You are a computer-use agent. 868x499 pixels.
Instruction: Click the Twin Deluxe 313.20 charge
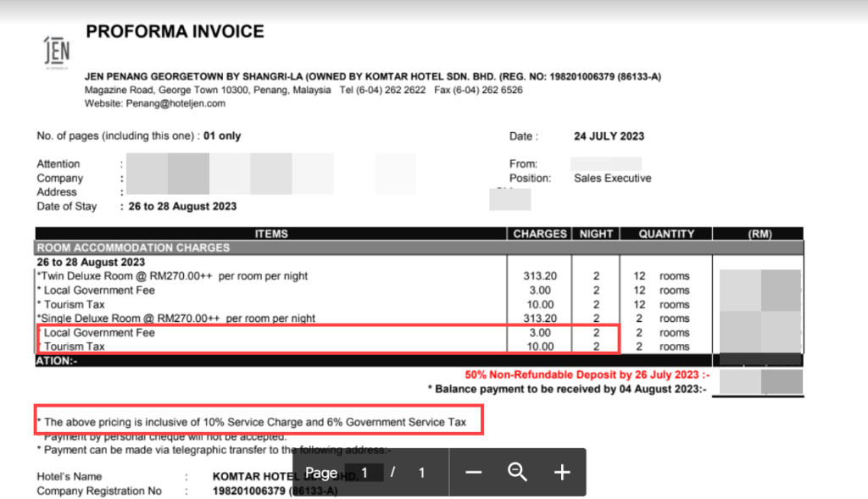[x=540, y=276]
